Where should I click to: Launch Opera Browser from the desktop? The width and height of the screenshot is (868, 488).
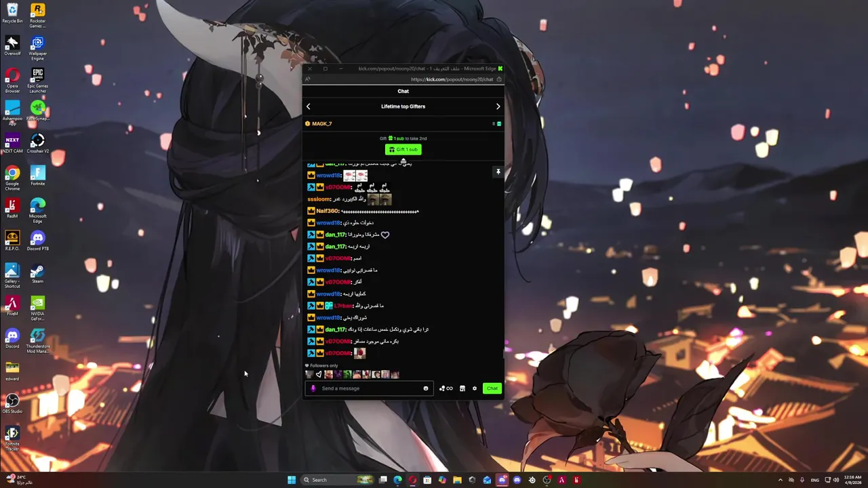tap(12, 81)
